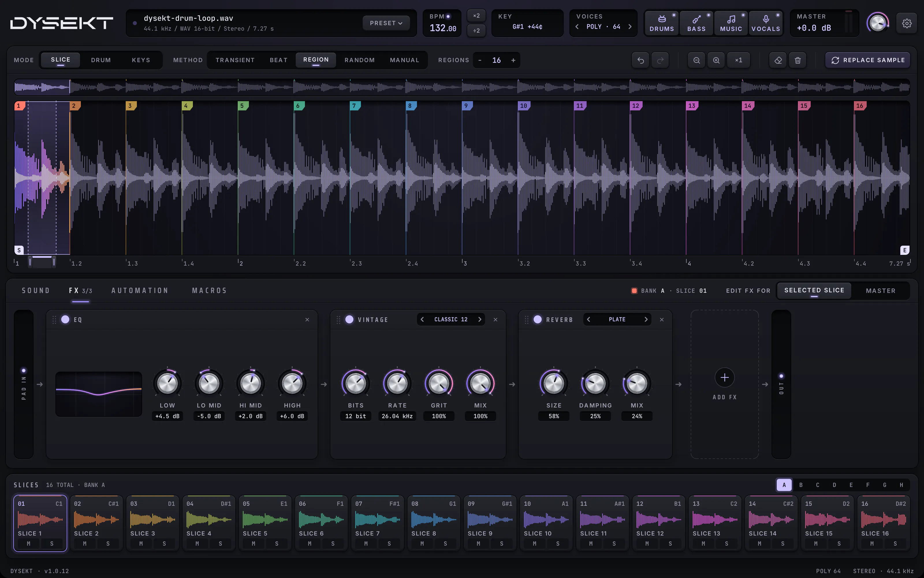Next reverb type after PLATE

pyautogui.click(x=646, y=320)
